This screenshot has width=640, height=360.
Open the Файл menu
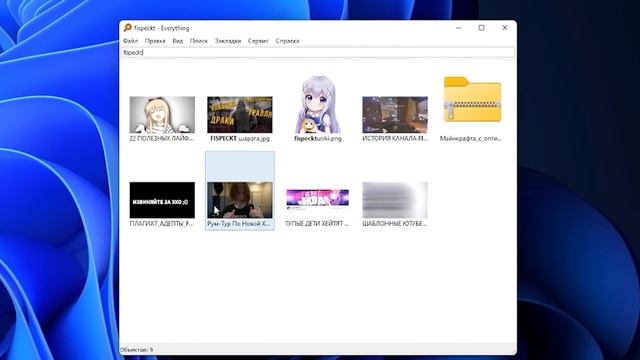point(130,41)
